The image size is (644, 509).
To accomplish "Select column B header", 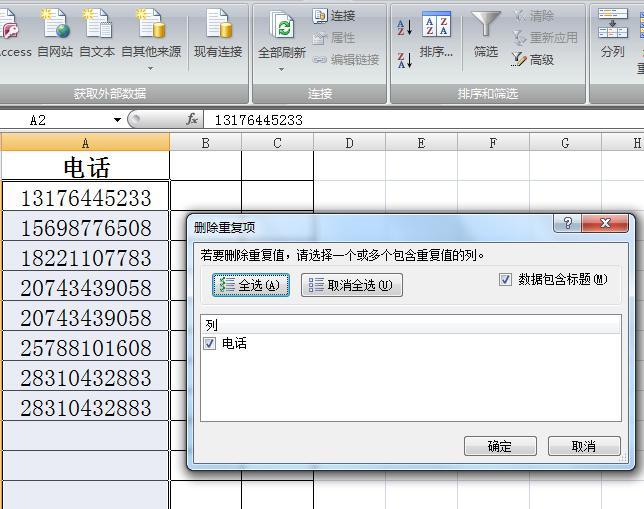I will tap(206, 143).
